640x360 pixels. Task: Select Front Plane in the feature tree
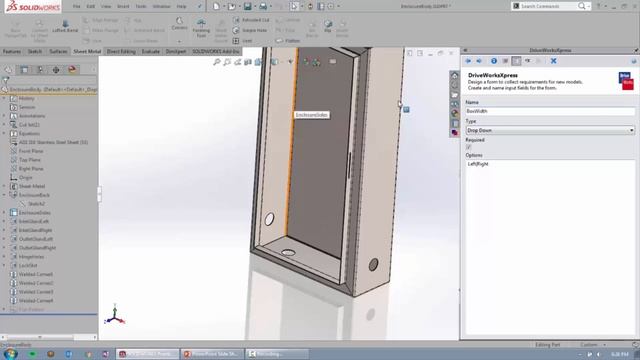click(x=31, y=151)
